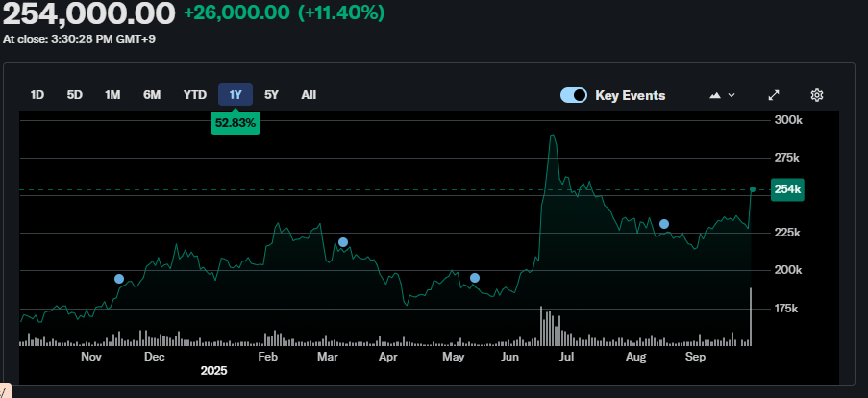Select the 5D time range
The height and width of the screenshot is (398, 868).
pyautogui.click(x=75, y=95)
